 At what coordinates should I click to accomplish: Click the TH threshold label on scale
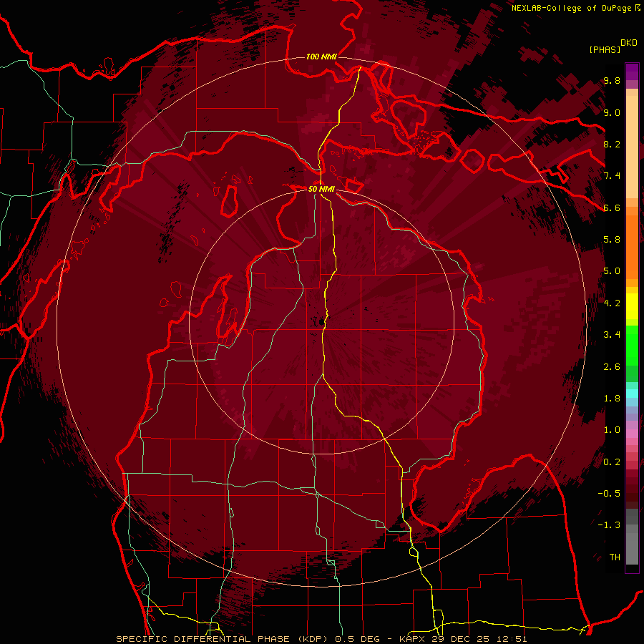615,557
